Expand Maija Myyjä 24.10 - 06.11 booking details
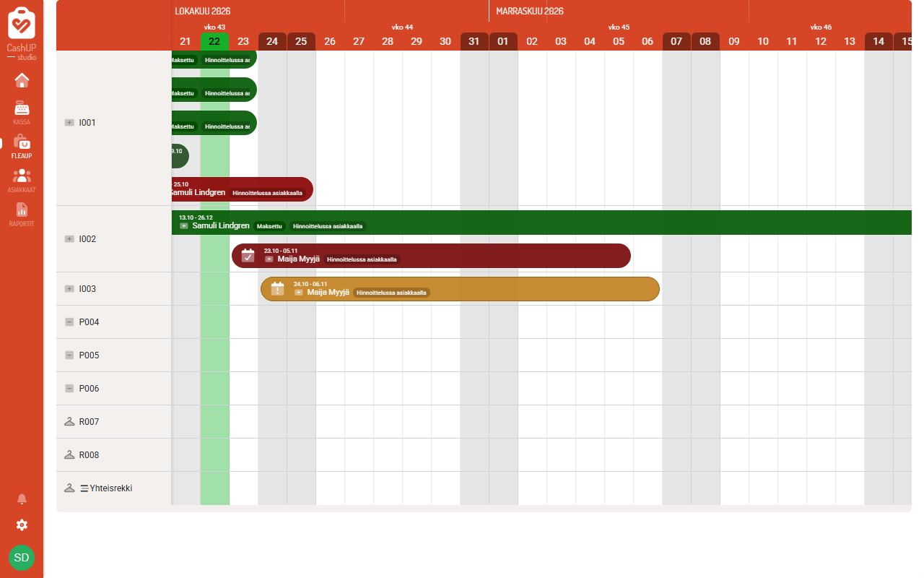Image resolution: width=924 pixels, height=578 pixels. tap(299, 293)
